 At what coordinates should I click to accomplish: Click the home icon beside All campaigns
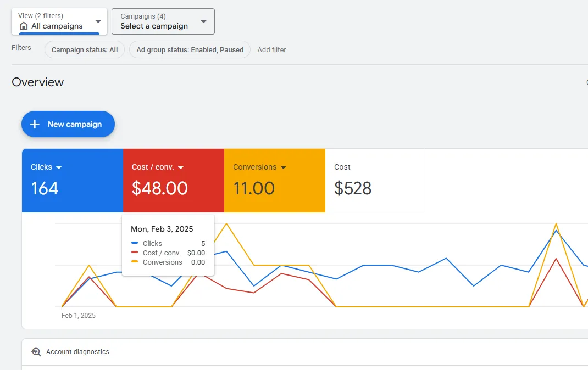tap(24, 26)
